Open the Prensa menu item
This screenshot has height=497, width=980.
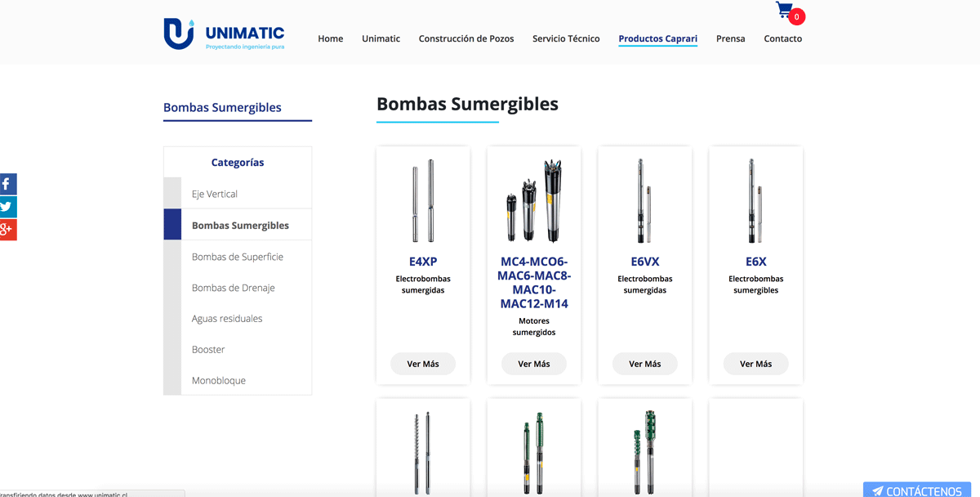coord(731,38)
